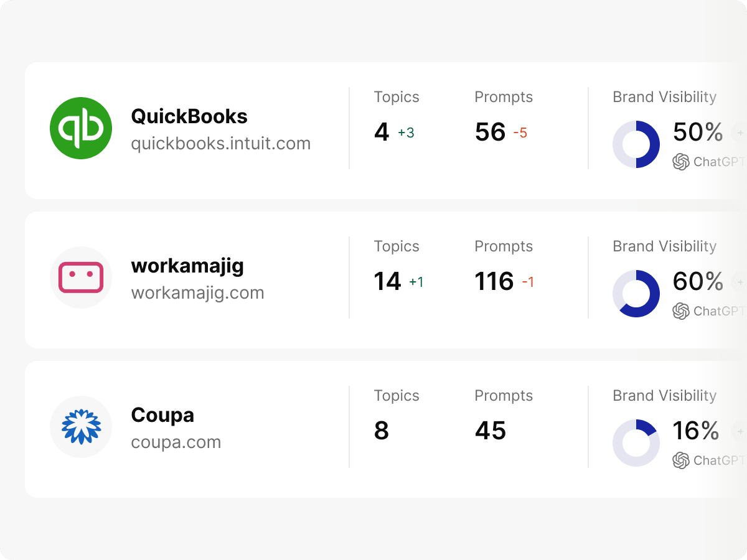Click the workamajig pink robot logo
Viewport: 747px width, 560px height.
tap(81, 278)
